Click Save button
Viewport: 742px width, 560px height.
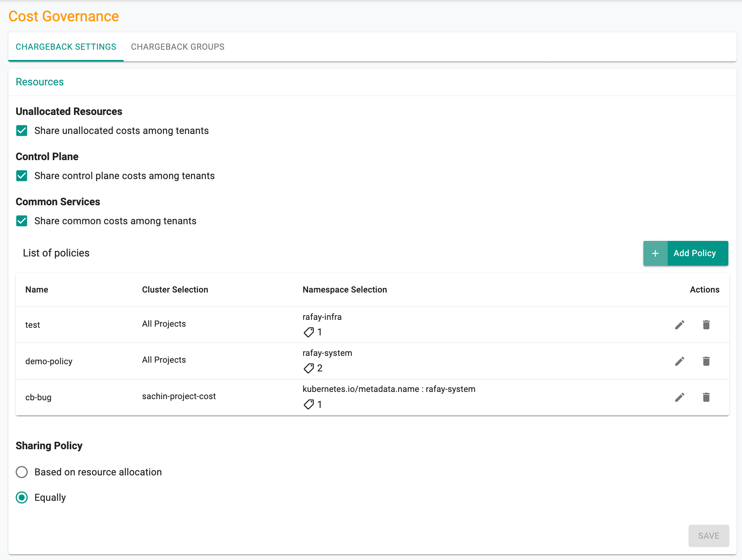click(708, 535)
